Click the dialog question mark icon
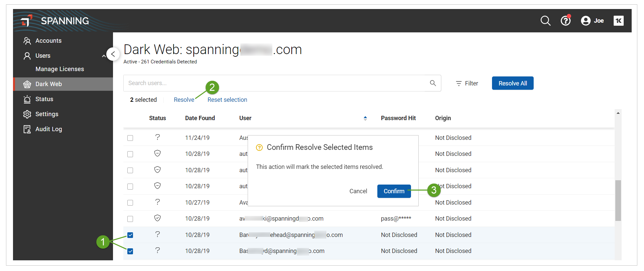The width and height of the screenshot is (644, 271). pyautogui.click(x=259, y=148)
